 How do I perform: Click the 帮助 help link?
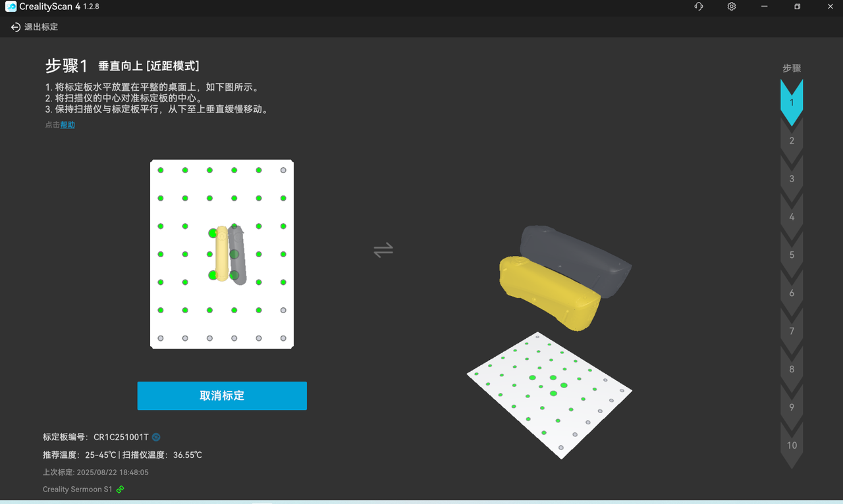point(68,125)
